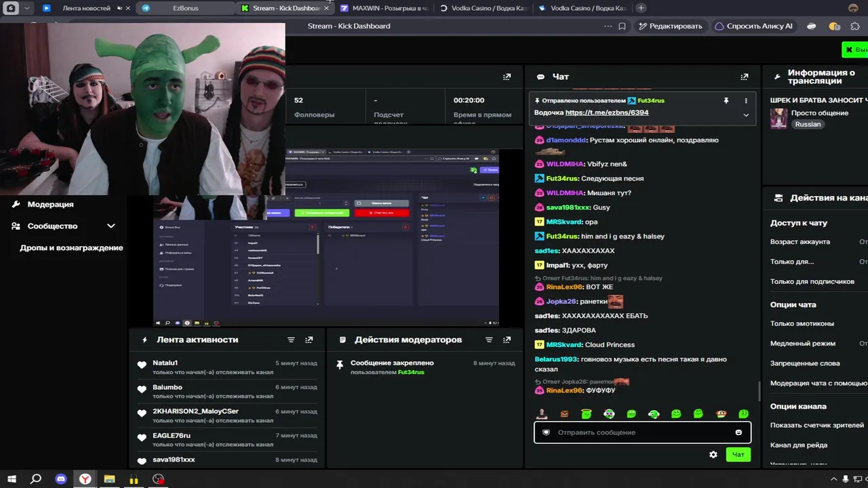
Task: Send message with green Чат button
Action: [738, 455]
